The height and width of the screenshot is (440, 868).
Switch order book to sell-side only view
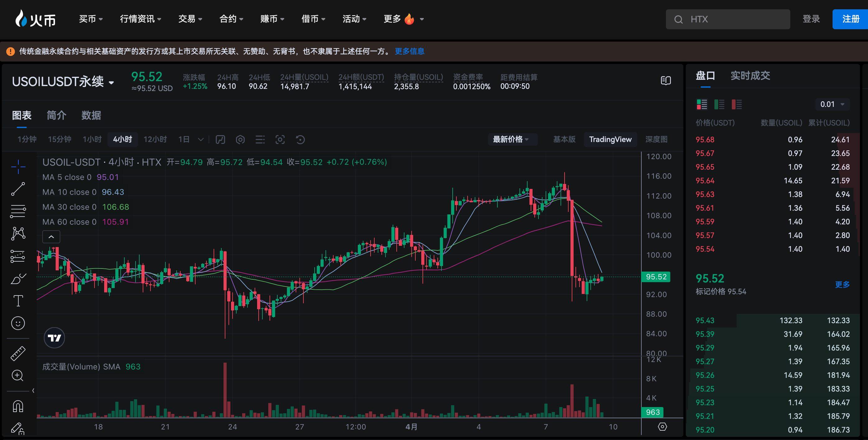[x=737, y=104]
